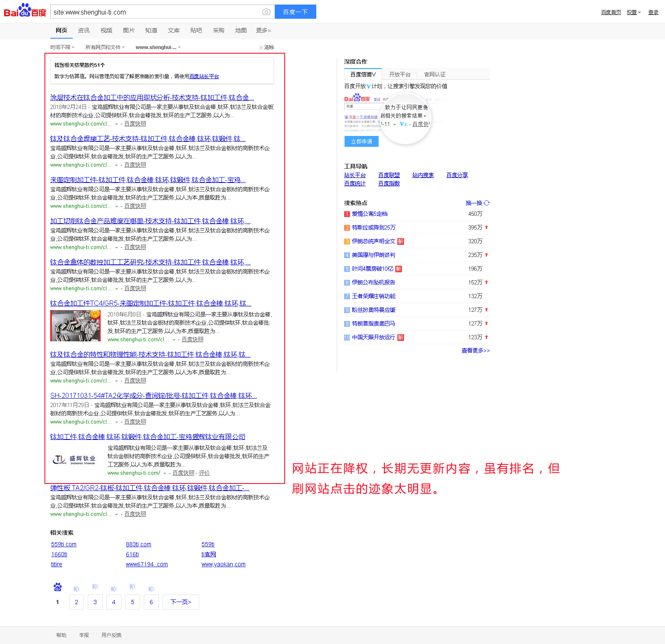665x644 pixels.
Task: Select 开放平台 tab
Action: (400, 74)
